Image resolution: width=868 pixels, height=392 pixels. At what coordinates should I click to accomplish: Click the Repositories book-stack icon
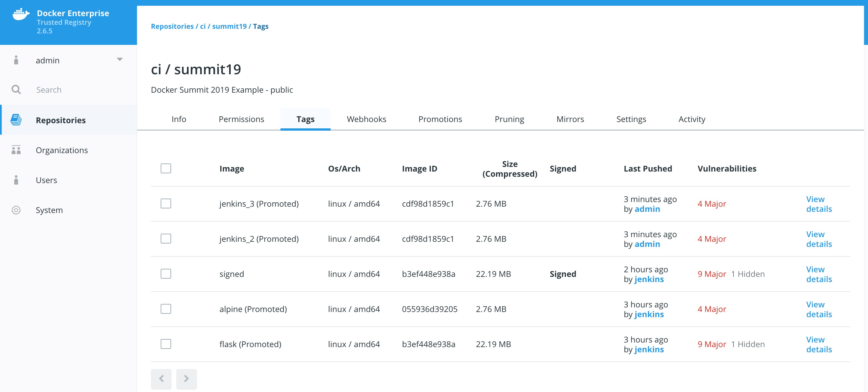[16, 120]
